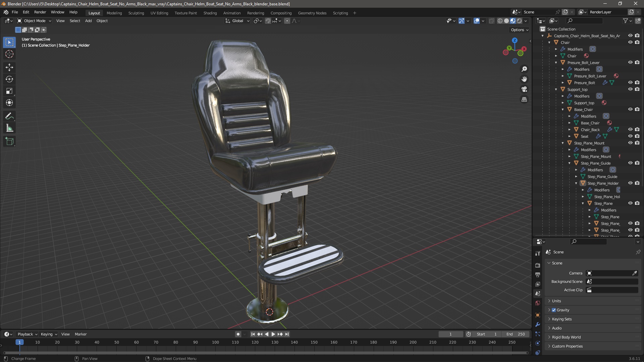Screen dimensions: 644x362
Task: Select the Scale tool
Action: 9,91
